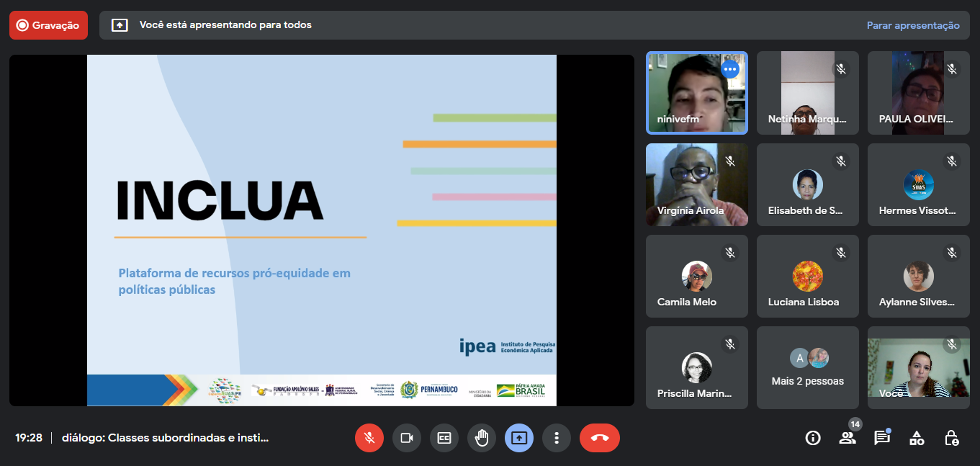980x466 pixels.
Task: Open the activities panel
Action: click(916, 438)
